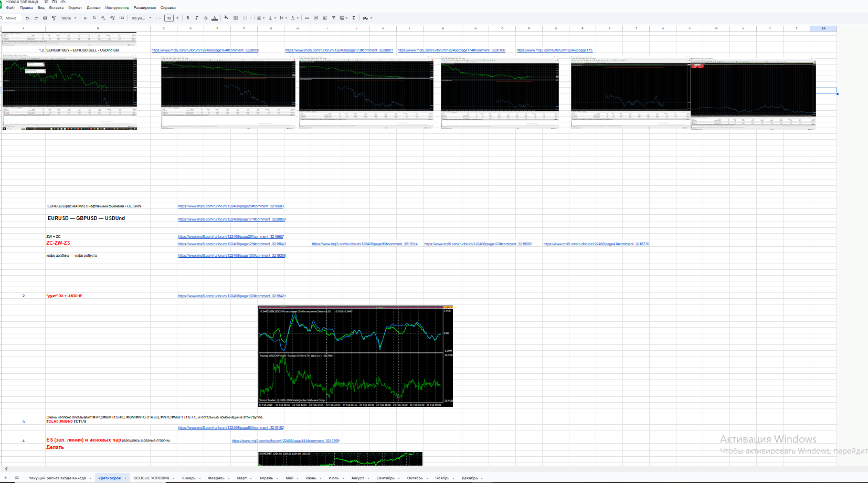The image size is (868, 483).
Task: Toggle italic formatting
Action: (x=197, y=18)
